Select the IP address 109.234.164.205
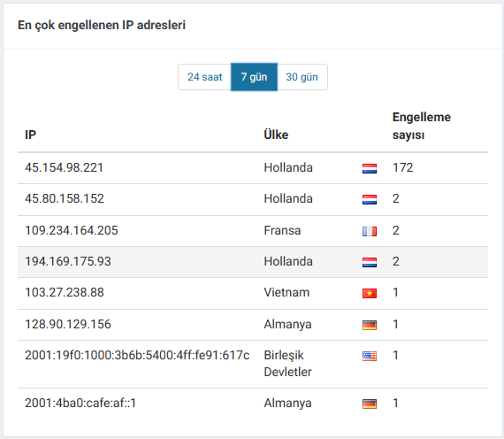Viewport: 504px width, 439px height. point(72,230)
